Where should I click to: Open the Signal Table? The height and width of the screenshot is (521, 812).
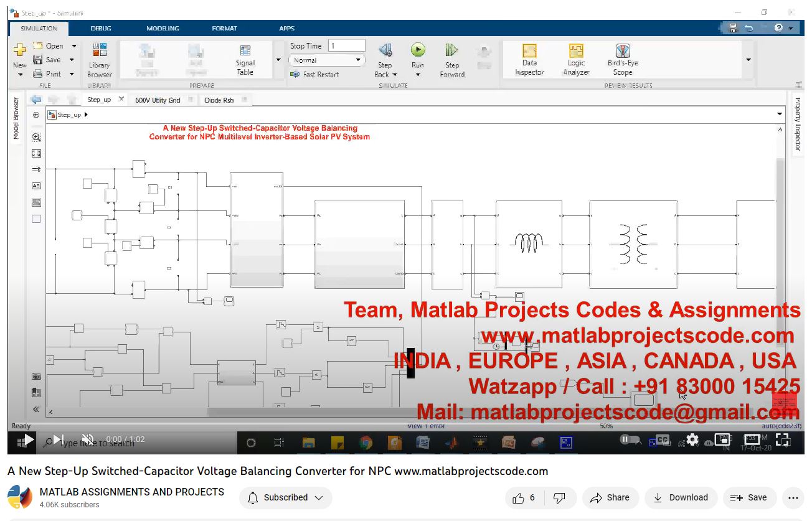tap(245, 59)
